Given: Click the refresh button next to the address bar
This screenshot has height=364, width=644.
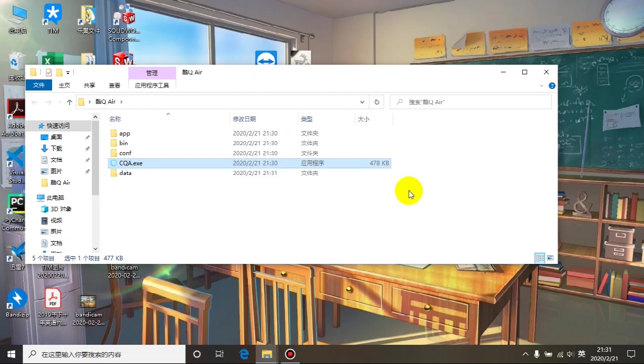Looking at the screenshot, I should (x=377, y=102).
